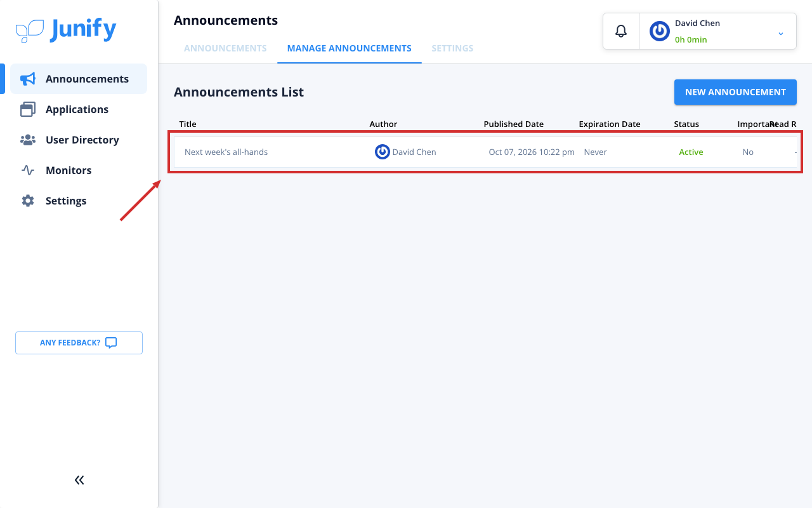Screen dimensions: 812x508
Task: Click the Settings gear icon in sidebar
Action: click(27, 201)
